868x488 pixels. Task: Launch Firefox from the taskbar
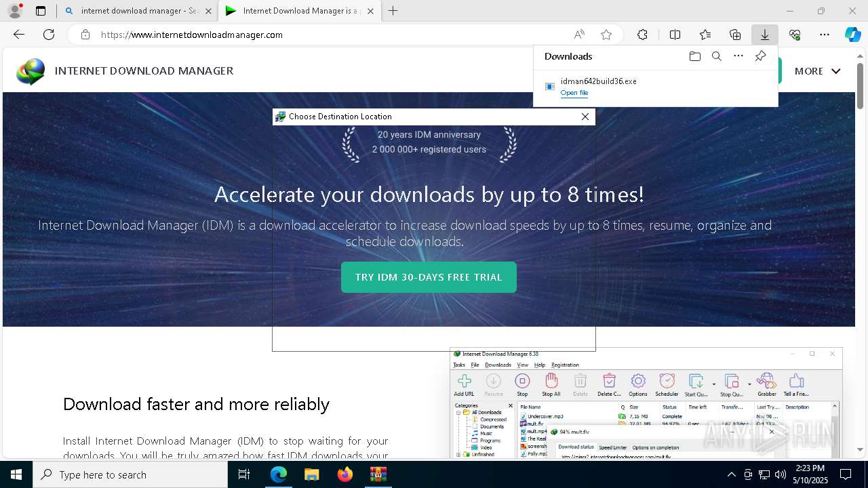pos(344,474)
